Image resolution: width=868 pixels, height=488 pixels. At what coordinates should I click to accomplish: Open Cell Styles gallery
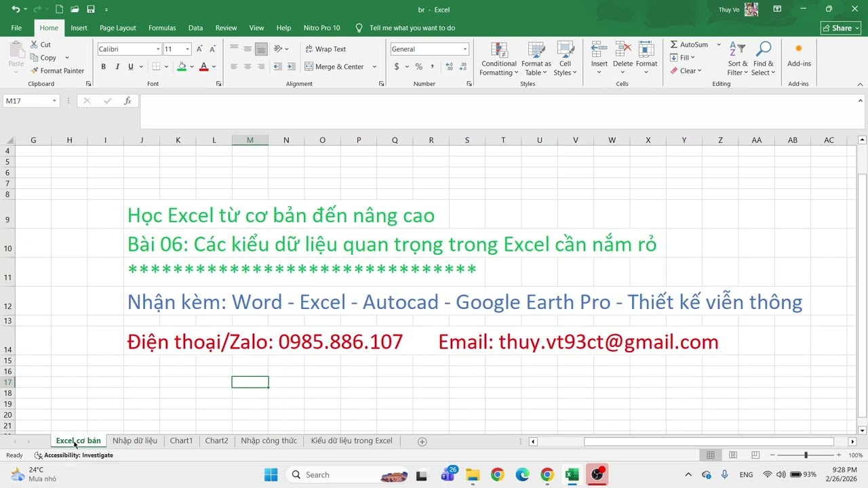tap(565, 59)
